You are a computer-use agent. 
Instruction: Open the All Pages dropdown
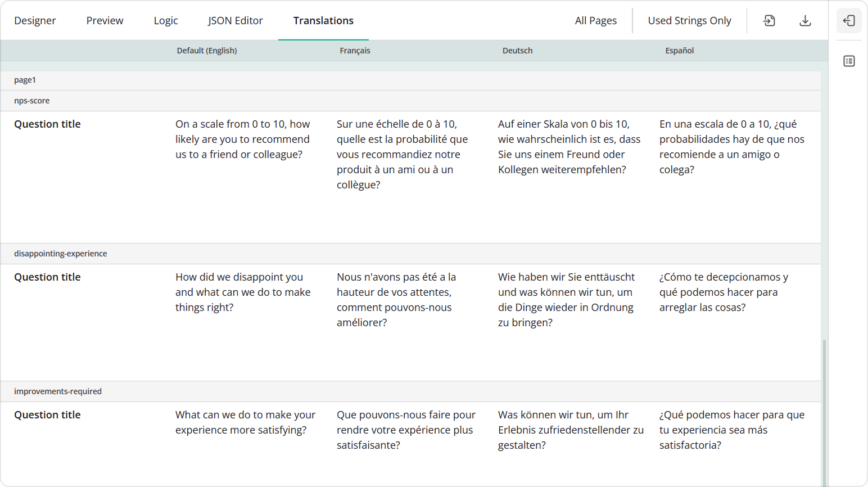(595, 21)
